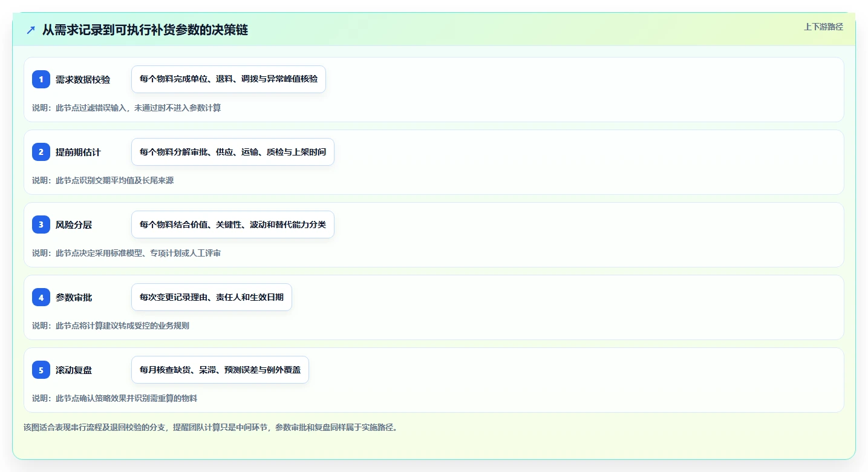Open the 每个物料分解审批、供应、运输、质检与上架时间 chip
Image resolution: width=868 pixels, height=472 pixels.
[233, 152]
